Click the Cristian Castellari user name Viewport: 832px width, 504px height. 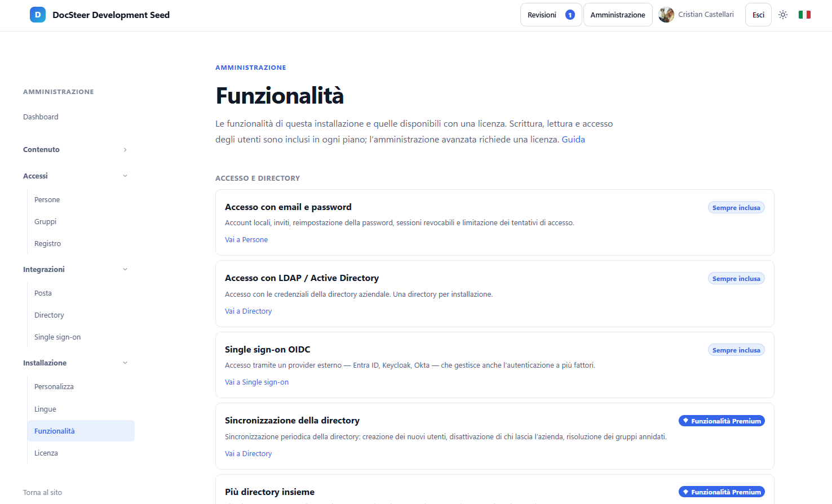[706, 15]
